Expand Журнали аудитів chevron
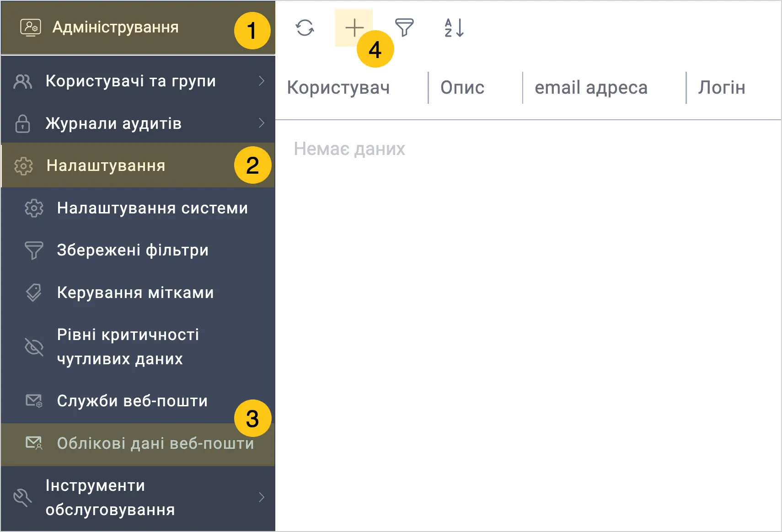The height and width of the screenshot is (532, 782). 262,123
